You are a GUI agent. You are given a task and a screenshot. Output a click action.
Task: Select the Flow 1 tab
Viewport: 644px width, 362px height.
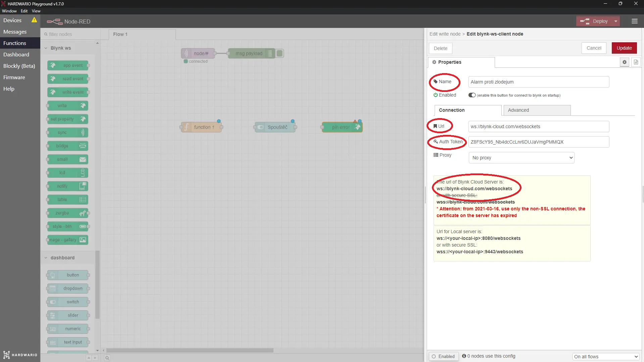pos(142,34)
